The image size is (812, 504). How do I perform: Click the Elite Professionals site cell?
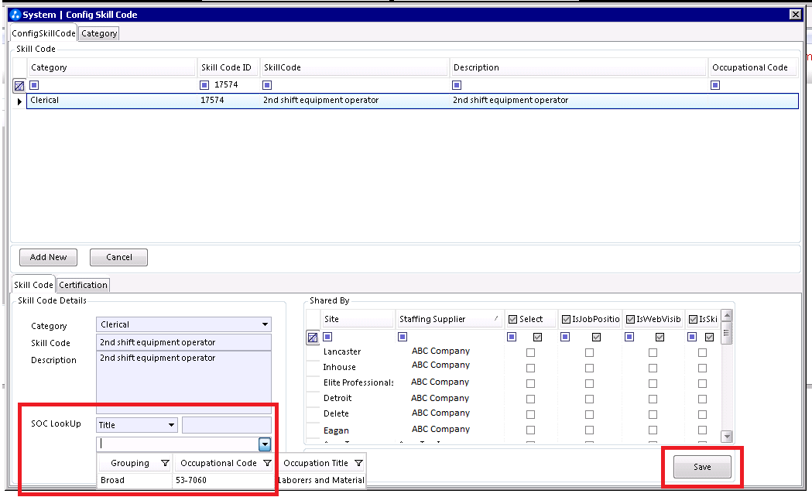[358, 382]
